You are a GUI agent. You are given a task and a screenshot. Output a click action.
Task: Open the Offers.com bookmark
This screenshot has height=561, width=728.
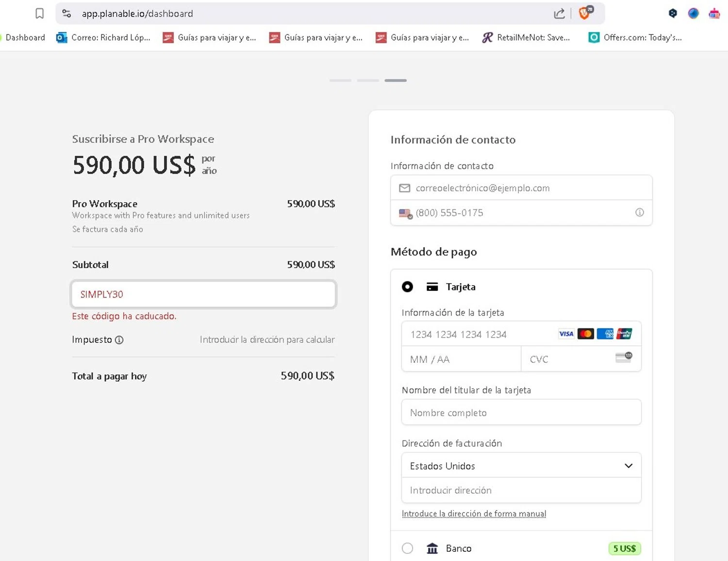pos(635,37)
